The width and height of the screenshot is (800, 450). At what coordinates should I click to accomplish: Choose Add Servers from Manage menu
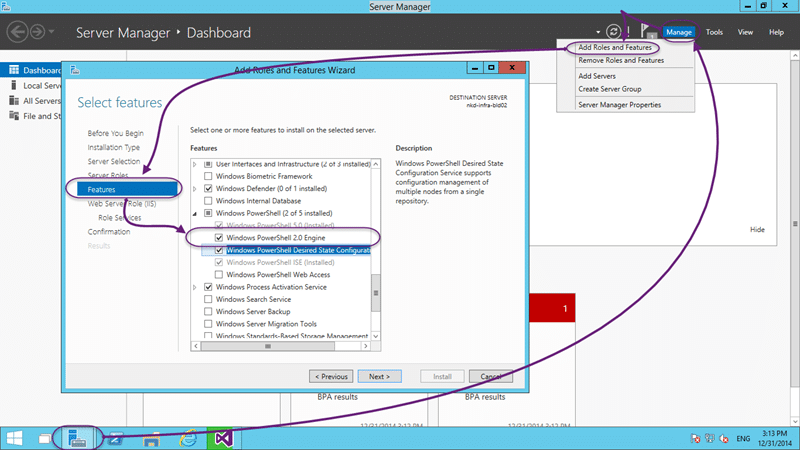point(596,76)
